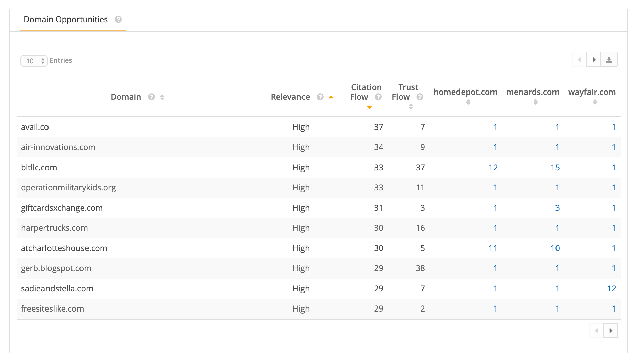Click the wayfair.com column header
This screenshot has width=636, height=364.
[592, 92]
